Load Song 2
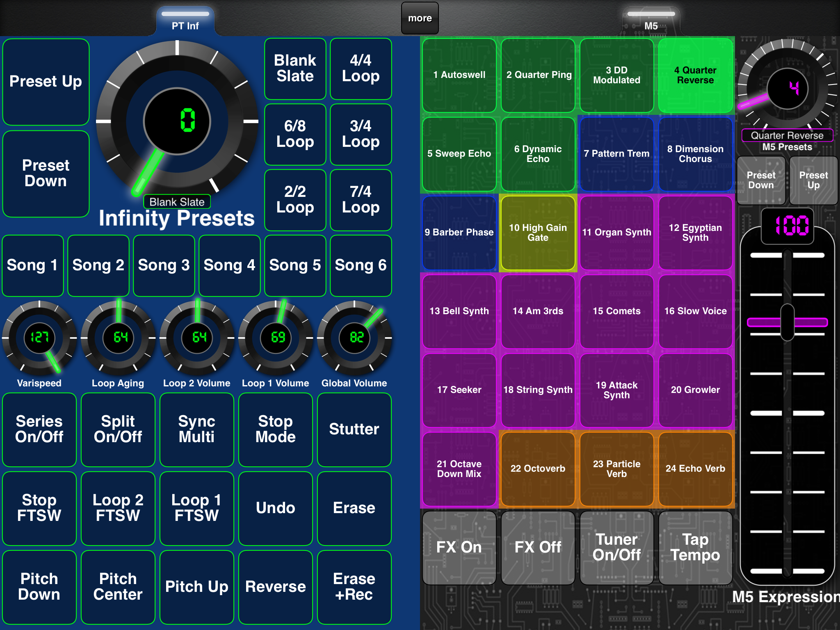 (98, 265)
